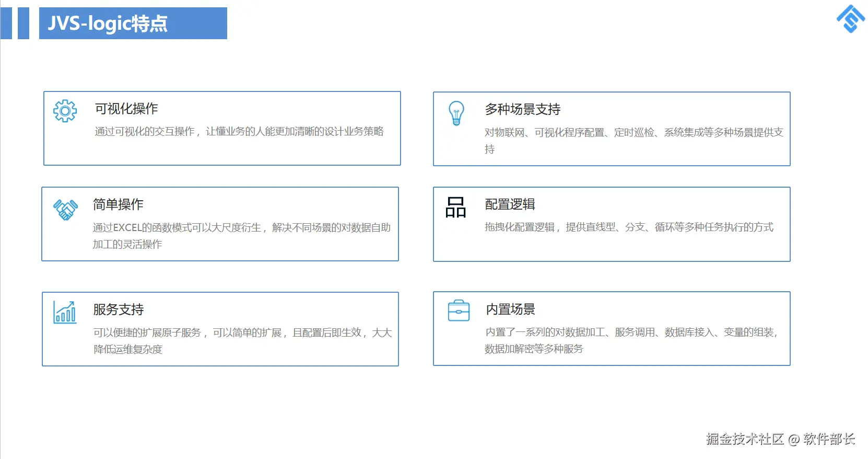Click the description starting 内置了一系列的对数据加工
Image resolution: width=868 pixels, height=459 pixels.
631,340
